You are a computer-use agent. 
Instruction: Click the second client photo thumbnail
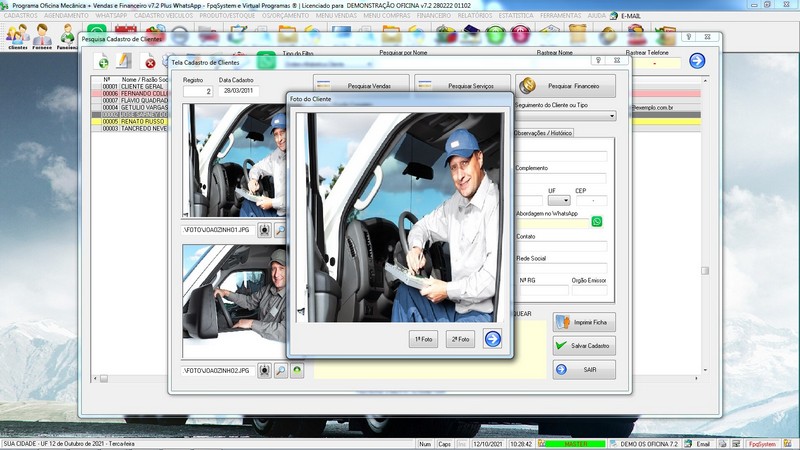(x=234, y=301)
